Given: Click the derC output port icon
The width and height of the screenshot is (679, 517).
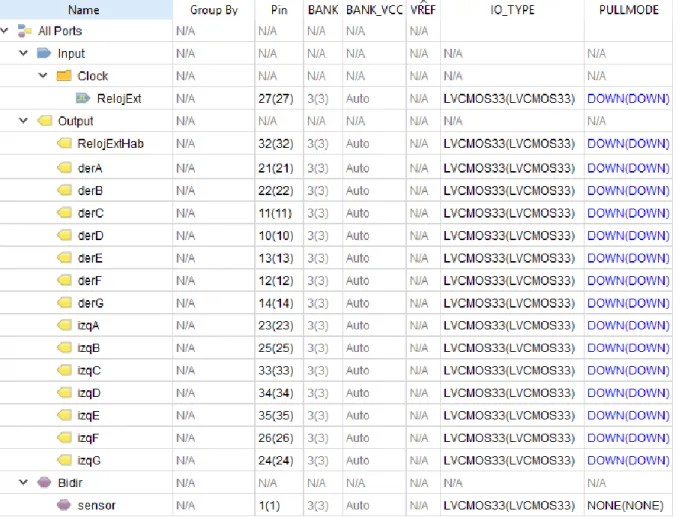Looking at the screenshot, I should pyautogui.click(x=65, y=213).
